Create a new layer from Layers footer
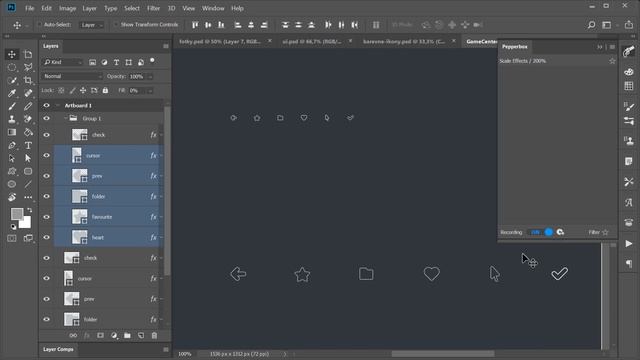The image size is (640, 360). pyautogui.click(x=141, y=336)
